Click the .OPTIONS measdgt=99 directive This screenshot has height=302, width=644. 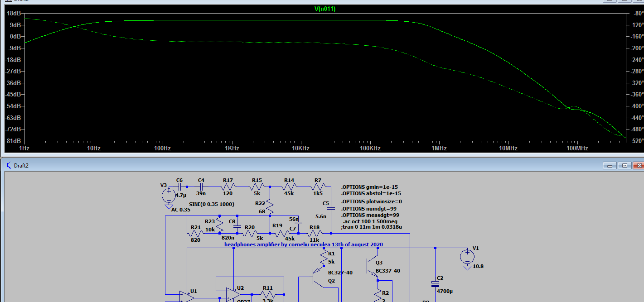pyautogui.click(x=370, y=215)
